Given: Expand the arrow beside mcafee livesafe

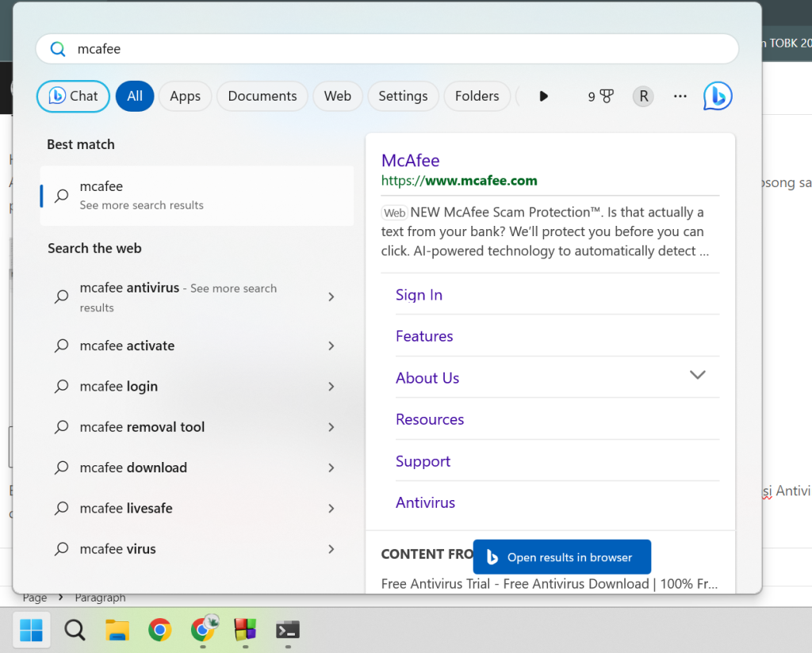Looking at the screenshot, I should tap(331, 508).
